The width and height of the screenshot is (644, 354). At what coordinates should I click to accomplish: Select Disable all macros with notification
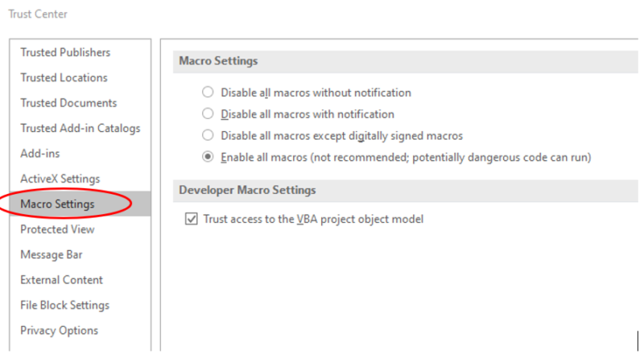click(208, 114)
